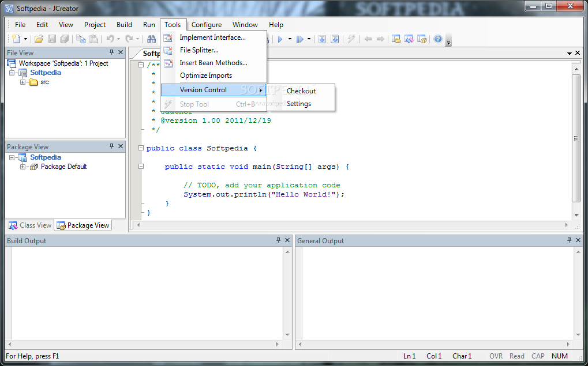Choose Implement Interface from Tools menu
Screen dimensions: 588x366
(214, 37)
